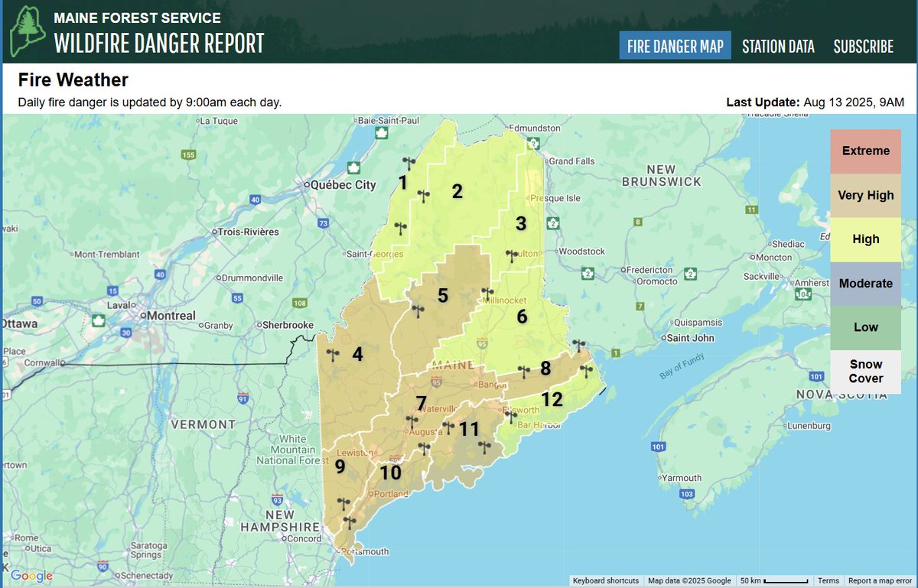Select zone 8 label on the map

tap(545, 369)
